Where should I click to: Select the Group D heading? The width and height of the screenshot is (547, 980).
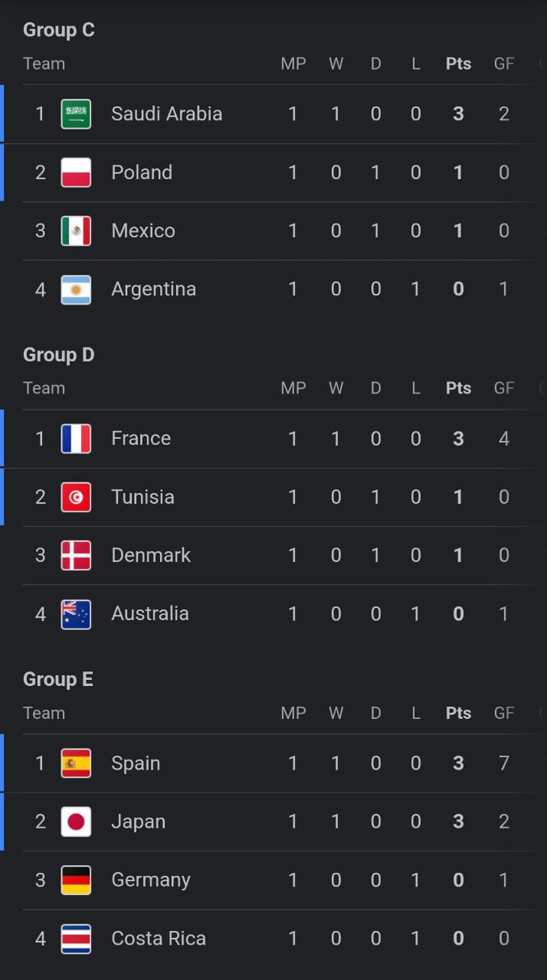click(x=59, y=354)
